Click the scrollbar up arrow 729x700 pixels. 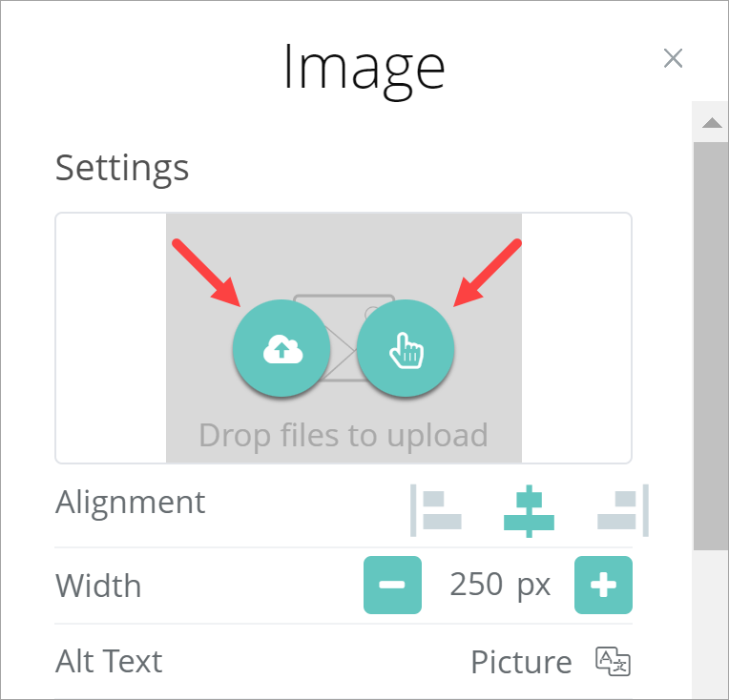coord(711,123)
